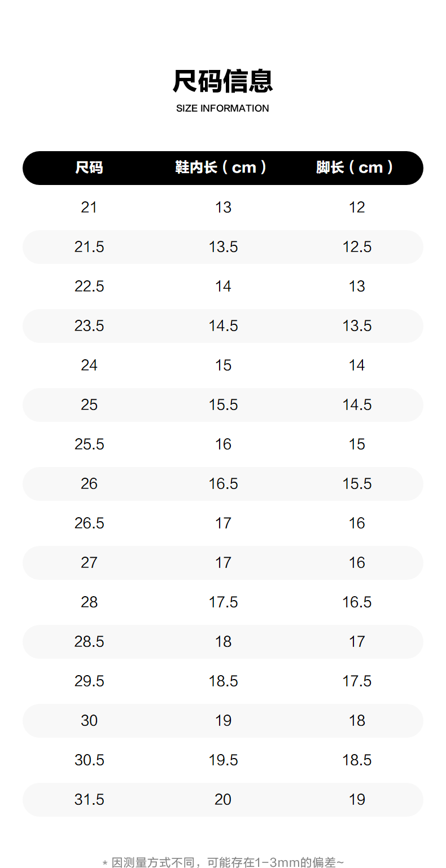This screenshot has height=868, width=446.
Task: Click the measurement deviation footnote text
Action: point(223,862)
